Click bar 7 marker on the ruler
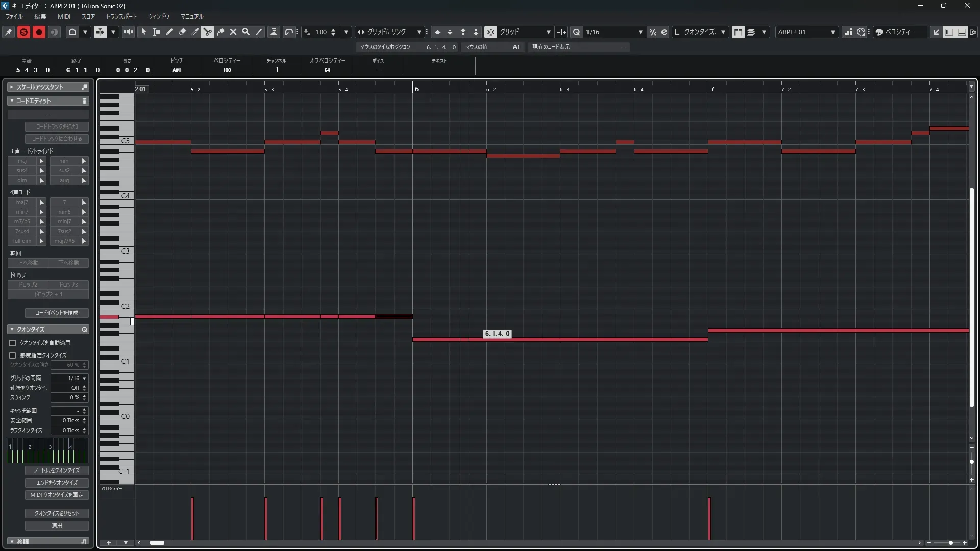 pos(712,89)
